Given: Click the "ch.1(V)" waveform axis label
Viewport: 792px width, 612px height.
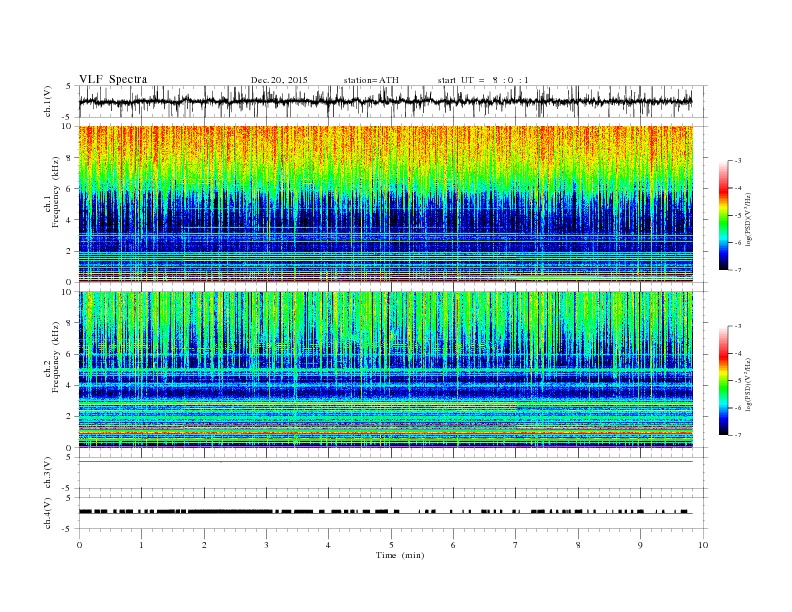Looking at the screenshot, I should pyautogui.click(x=47, y=101).
